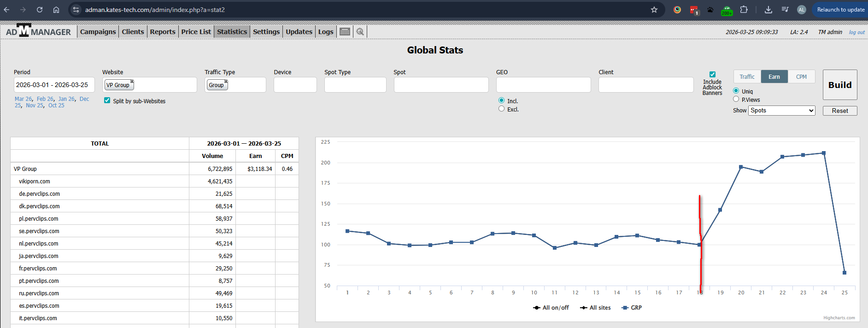Open the Device filter selector
Screen dimensions: 868x328
tap(295, 85)
